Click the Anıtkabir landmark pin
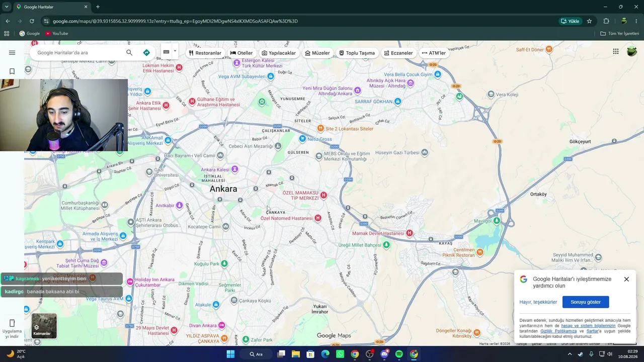 pos(179,205)
